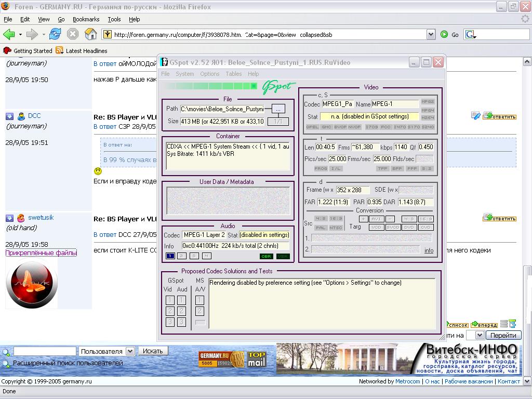This screenshot has width=532, height=399.
Task: Click the GSpot title bar icon
Action: (164, 62)
